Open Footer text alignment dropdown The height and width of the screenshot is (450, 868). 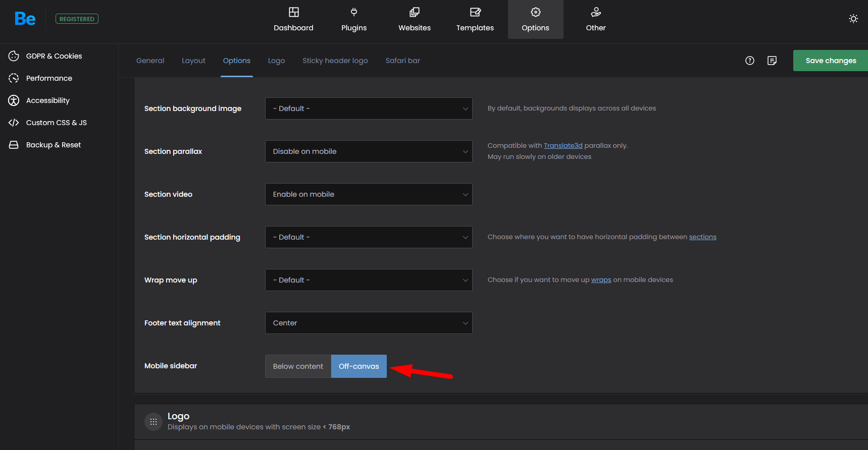pos(369,323)
